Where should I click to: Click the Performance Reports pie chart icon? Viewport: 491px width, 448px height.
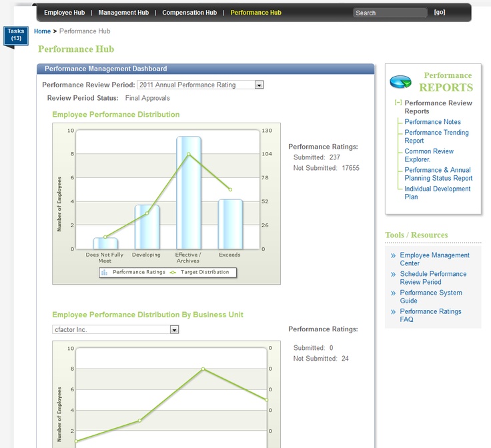400,81
